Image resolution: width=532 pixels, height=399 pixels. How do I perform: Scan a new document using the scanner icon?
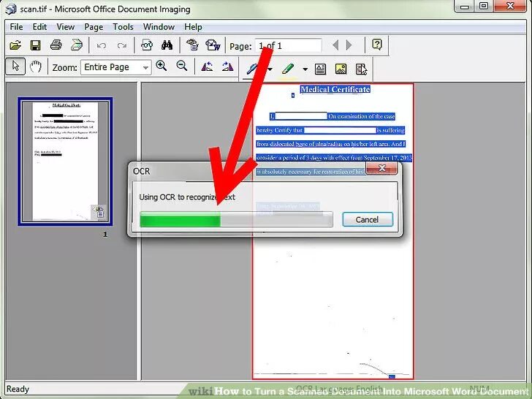click(x=77, y=45)
